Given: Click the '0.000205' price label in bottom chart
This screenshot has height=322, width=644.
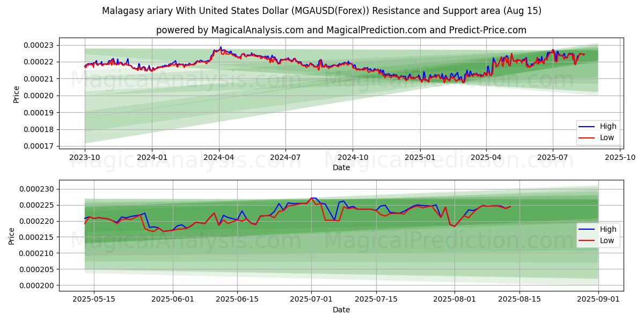Looking at the screenshot, I should click(x=37, y=269).
